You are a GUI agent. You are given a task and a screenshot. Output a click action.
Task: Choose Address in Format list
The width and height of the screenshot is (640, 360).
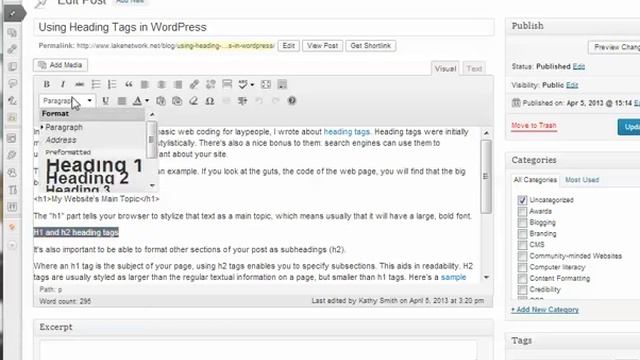[x=61, y=140]
